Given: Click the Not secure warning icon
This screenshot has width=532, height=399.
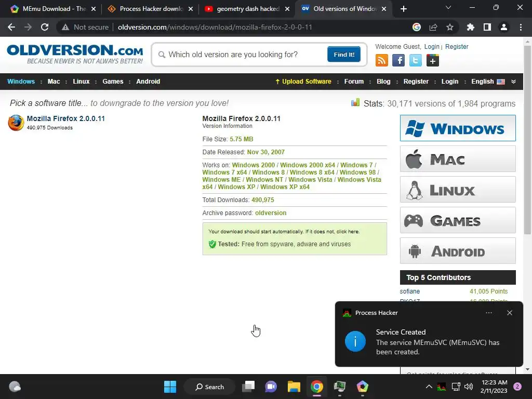Looking at the screenshot, I should (x=65, y=27).
